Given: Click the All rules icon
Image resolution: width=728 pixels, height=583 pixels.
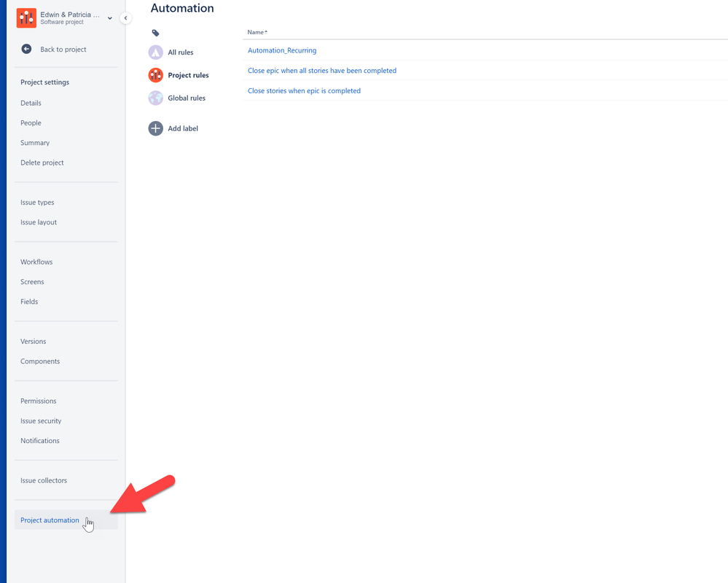Looking at the screenshot, I should pyautogui.click(x=155, y=52).
